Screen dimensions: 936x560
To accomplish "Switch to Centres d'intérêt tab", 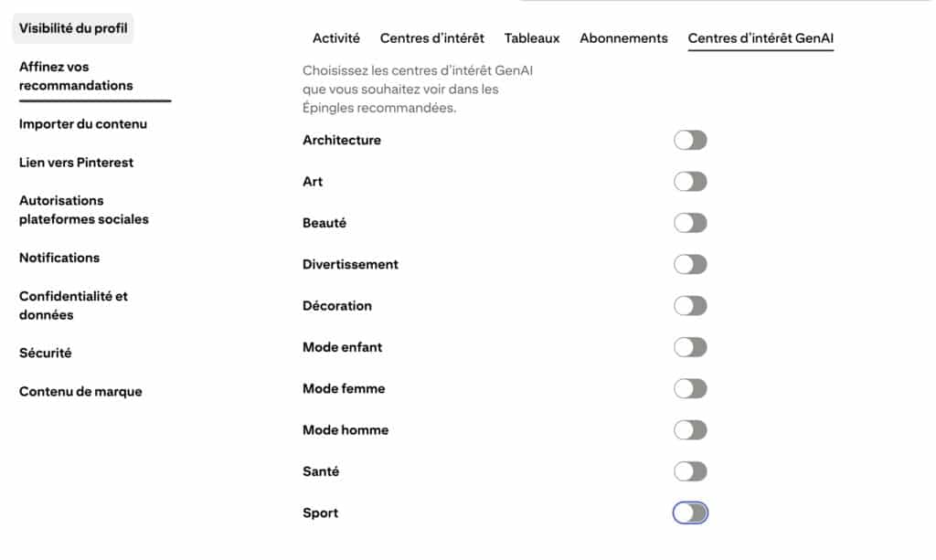I will (431, 38).
